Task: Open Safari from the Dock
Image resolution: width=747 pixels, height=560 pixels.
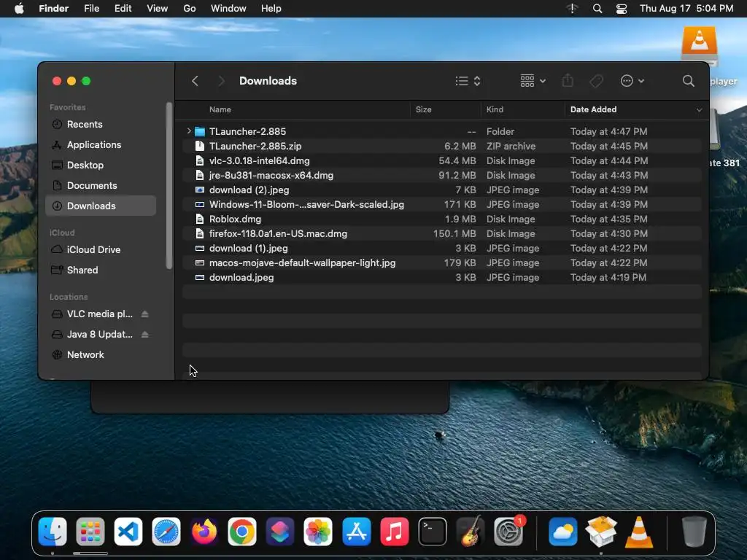Action: tap(166, 532)
